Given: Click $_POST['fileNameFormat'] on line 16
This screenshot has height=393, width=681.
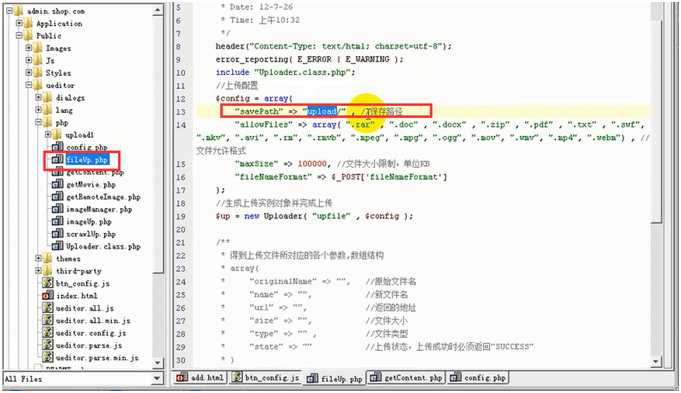Looking at the screenshot, I should click(x=389, y=177).
